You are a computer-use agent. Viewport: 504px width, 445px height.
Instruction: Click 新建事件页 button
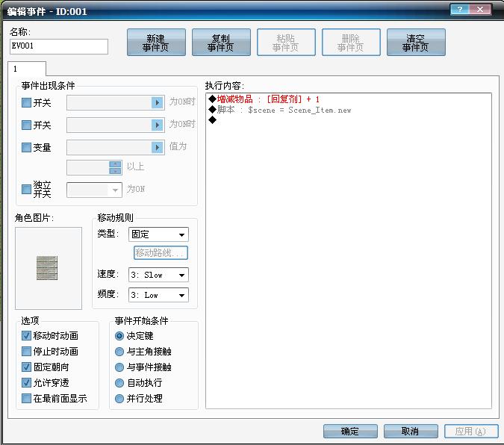pyautogui.click(x=156, y=43)
